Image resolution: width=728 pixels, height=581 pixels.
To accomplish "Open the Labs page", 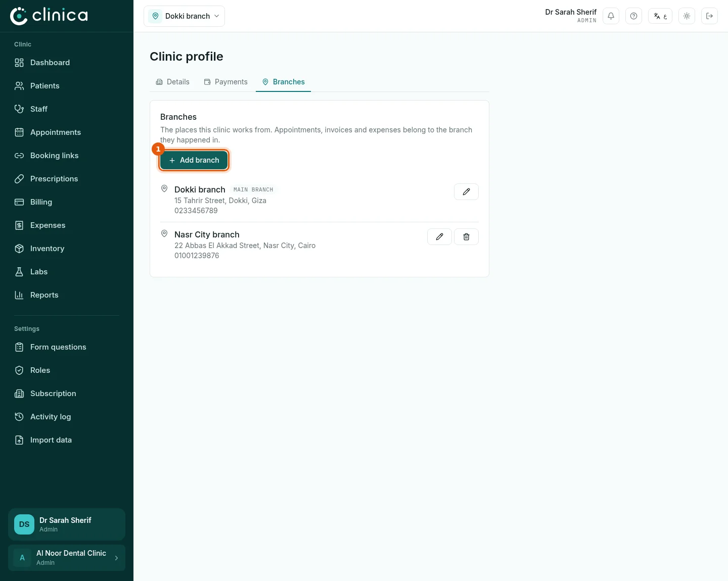I will point(67,272).
